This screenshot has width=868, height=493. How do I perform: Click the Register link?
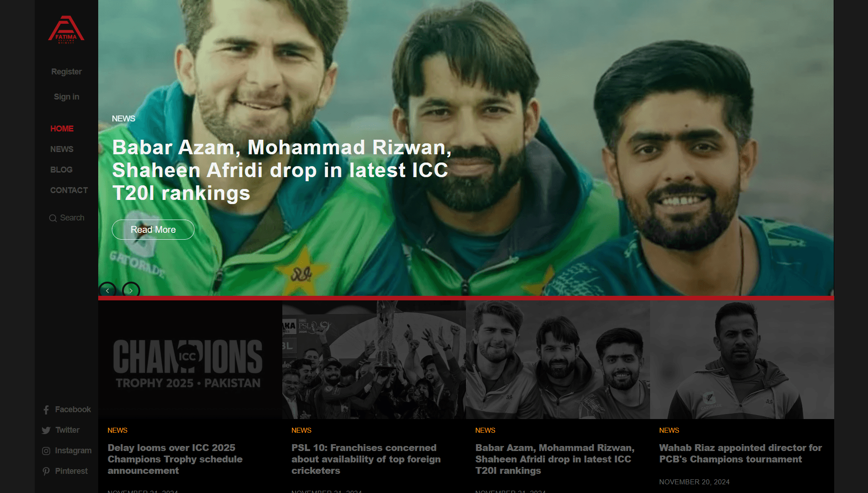pos(66,72)
